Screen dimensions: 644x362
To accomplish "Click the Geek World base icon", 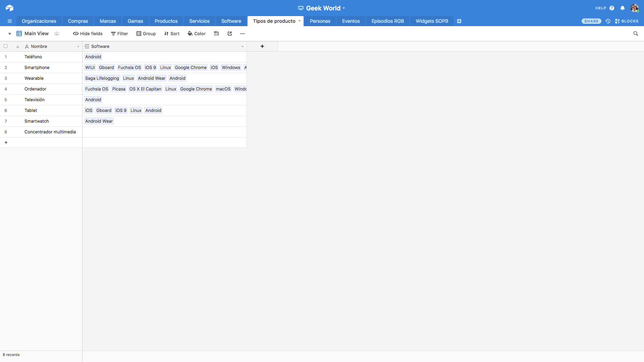I will click(301, 8).
